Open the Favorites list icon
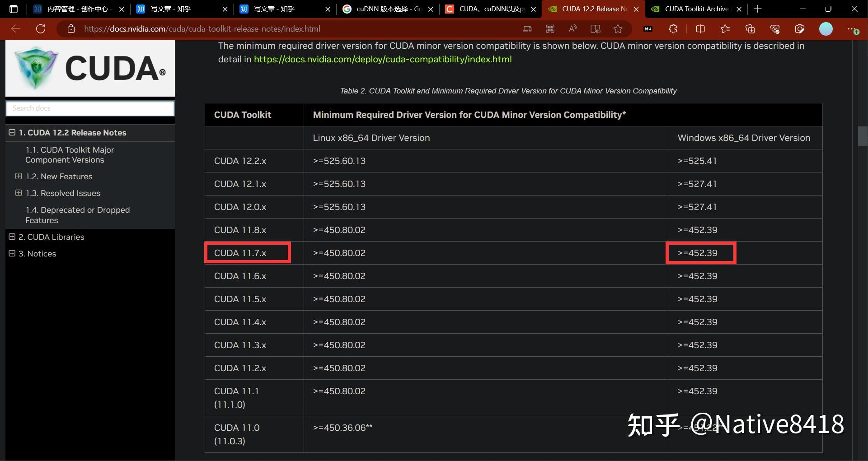Screen dimensions: 868x461 pyautogui.click(x=725, y=28)
